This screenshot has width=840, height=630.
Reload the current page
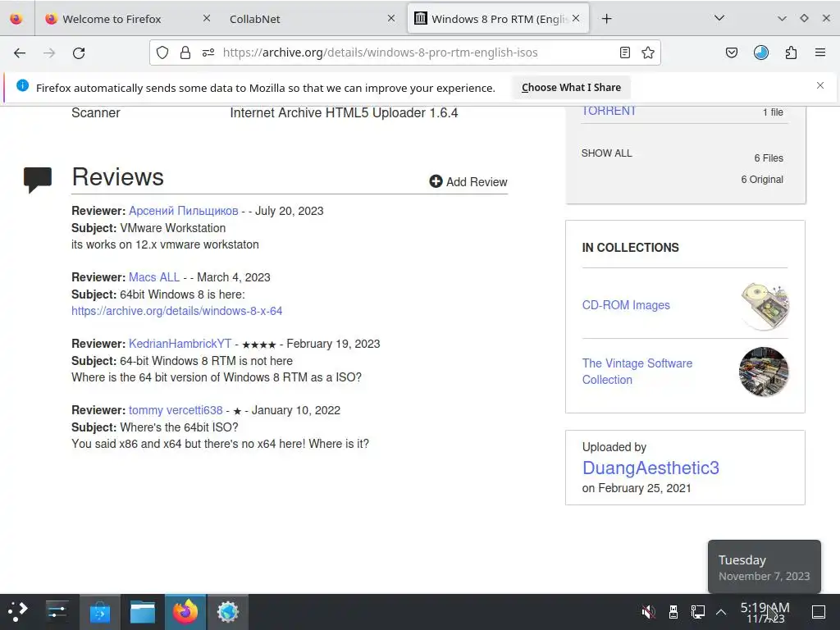point(79,52)
